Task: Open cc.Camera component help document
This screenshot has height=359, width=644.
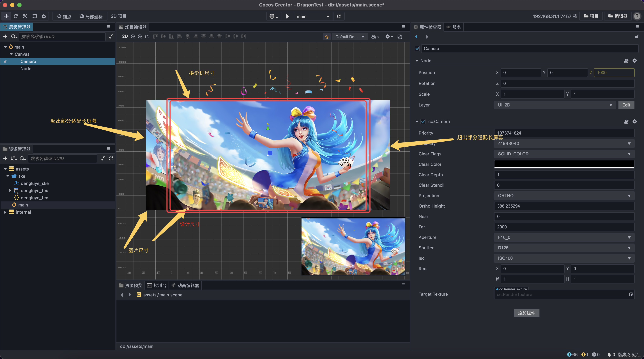Action: coord(626,122)
